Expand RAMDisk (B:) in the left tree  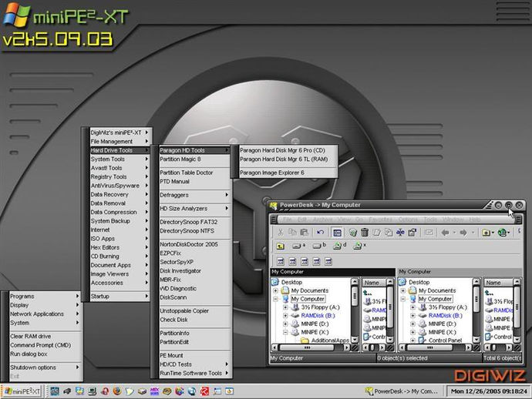(x=285, y=316)
